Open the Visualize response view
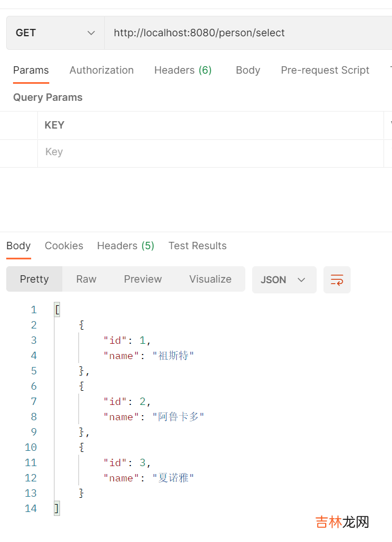The image size is (392, 542). click(x=210, y=279)
